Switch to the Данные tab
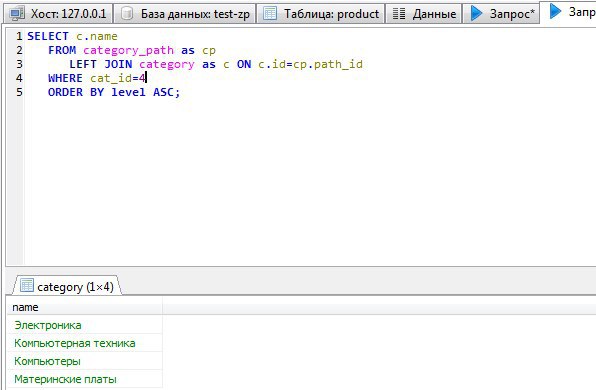The image size is (596, 390). point(424,14)
